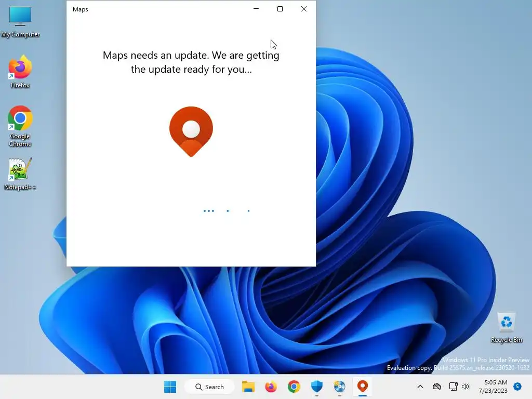Screen dimensions: 532x399
Task: Click the Maps icon in the taskbar
Action: click(362, 387)
